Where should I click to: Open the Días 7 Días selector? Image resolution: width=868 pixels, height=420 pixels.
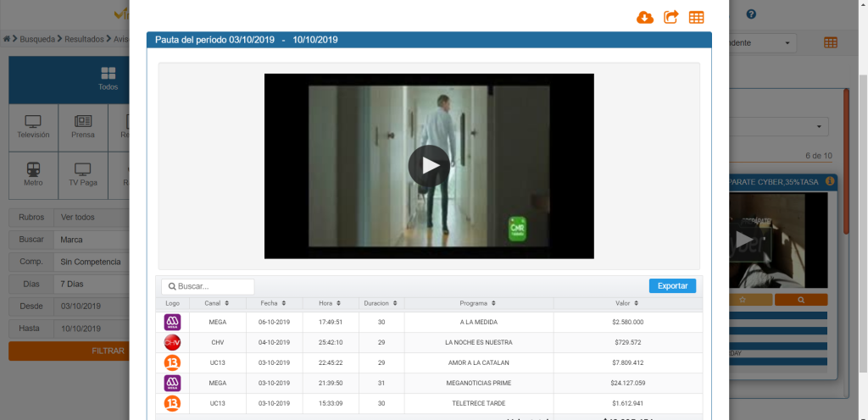(x=92, y=284)
